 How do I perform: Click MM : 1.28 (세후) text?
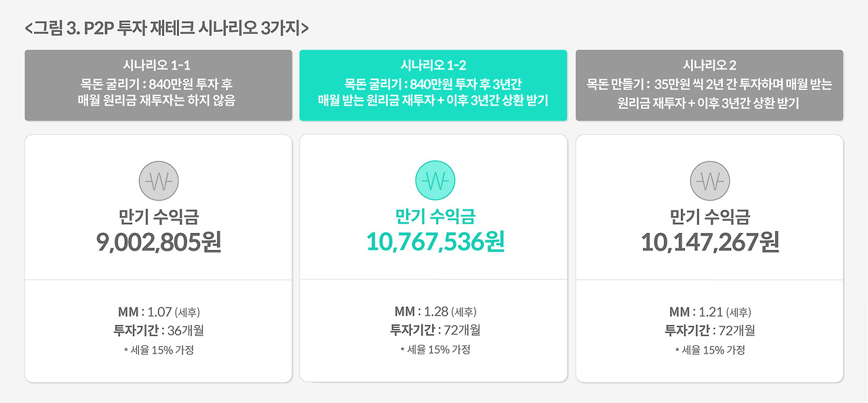435,312
